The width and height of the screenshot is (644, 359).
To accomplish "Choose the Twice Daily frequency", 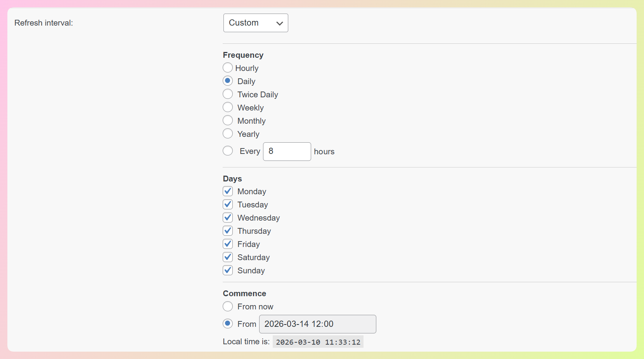I will pyautogui.click(x=228, y=94).
